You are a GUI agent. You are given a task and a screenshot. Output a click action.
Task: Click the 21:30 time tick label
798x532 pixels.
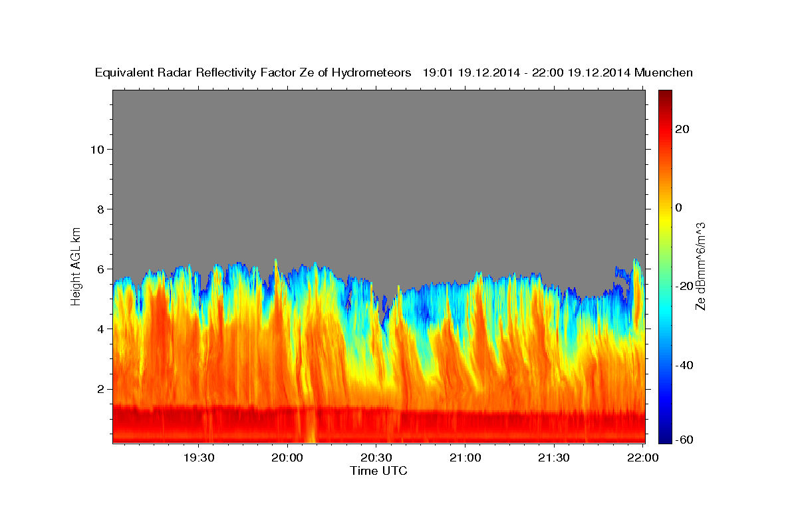pos(554,458)
